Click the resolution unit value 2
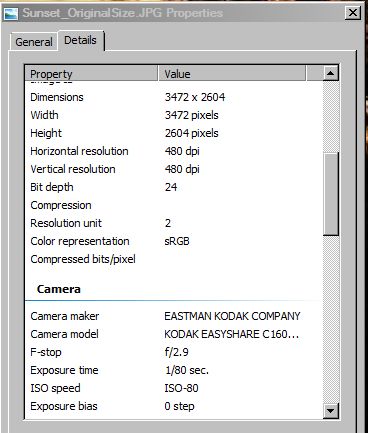The width and height of the screenshot is (368, 433). (168, 223)
